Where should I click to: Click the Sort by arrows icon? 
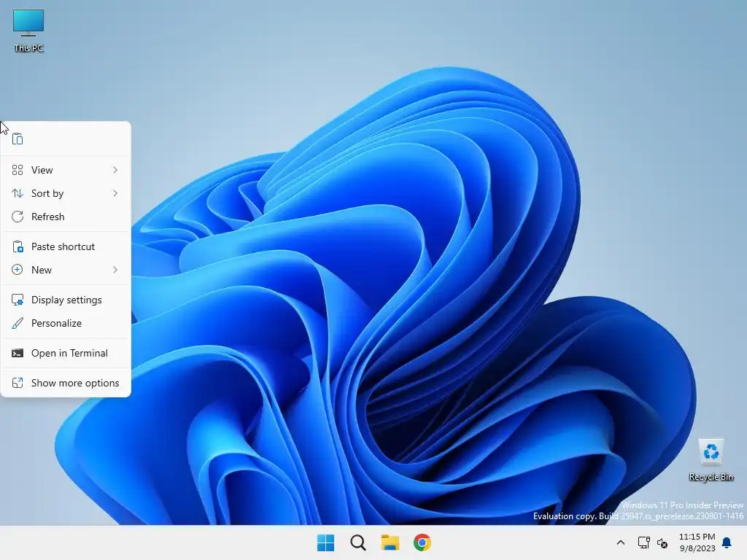click(x=18, y=193)
